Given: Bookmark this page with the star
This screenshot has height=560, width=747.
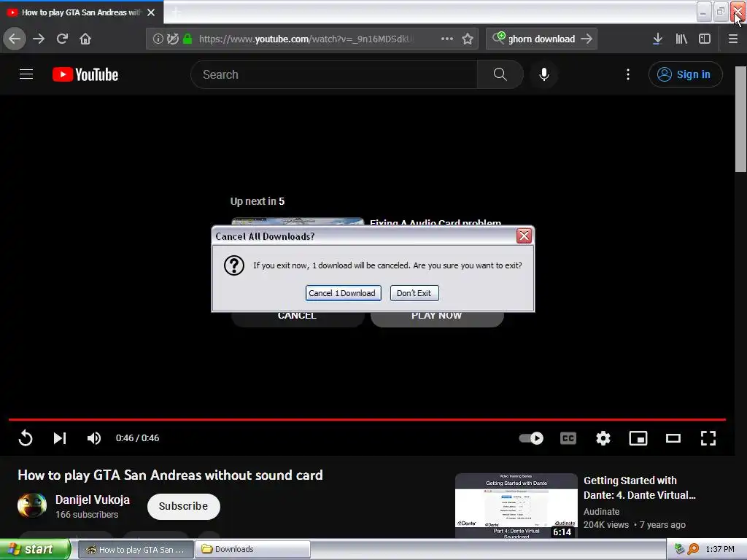Looking at the screenshot, I should (468, 39).
